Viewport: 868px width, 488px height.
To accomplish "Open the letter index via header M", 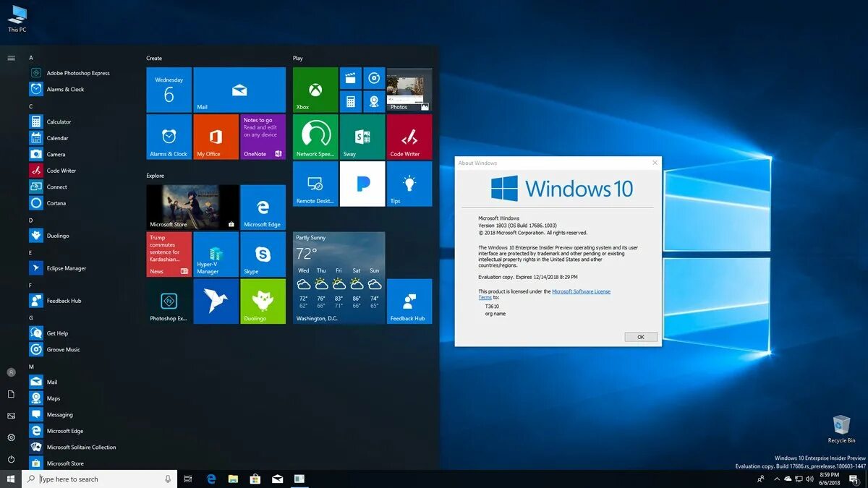I will pos(31,367).
